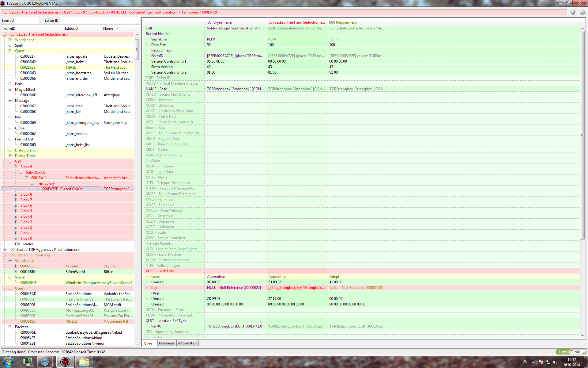Collapse the Magic Effect group
Image resolution: width=588 pixels, height=368 pixels.
(10, 90)
